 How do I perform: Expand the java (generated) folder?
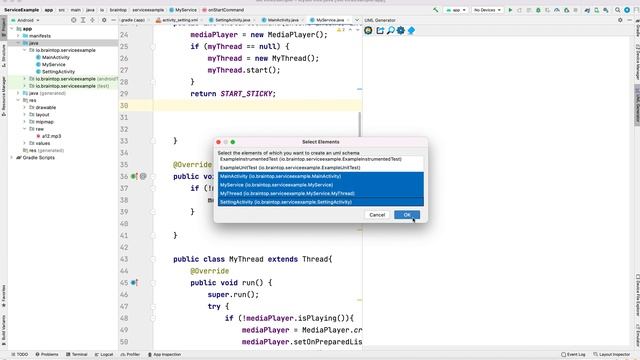pyautogui.click(x=18, y=93)
